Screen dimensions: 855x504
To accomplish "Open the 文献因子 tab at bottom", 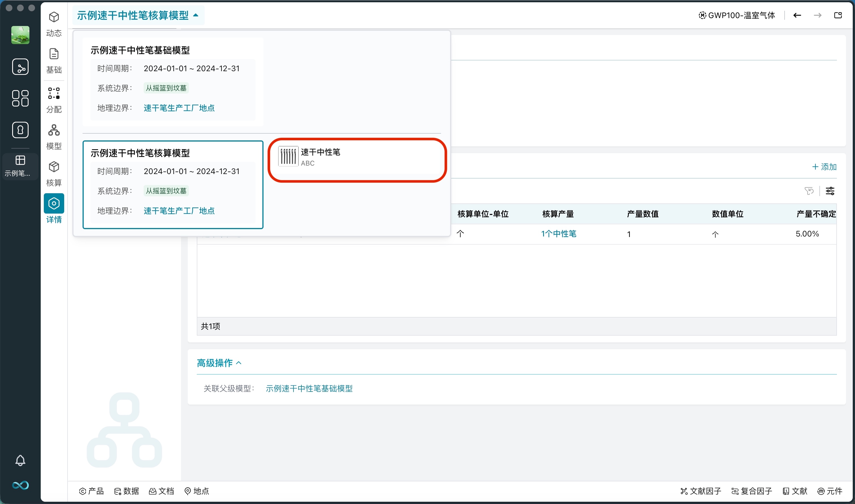I will pos(702,491).
